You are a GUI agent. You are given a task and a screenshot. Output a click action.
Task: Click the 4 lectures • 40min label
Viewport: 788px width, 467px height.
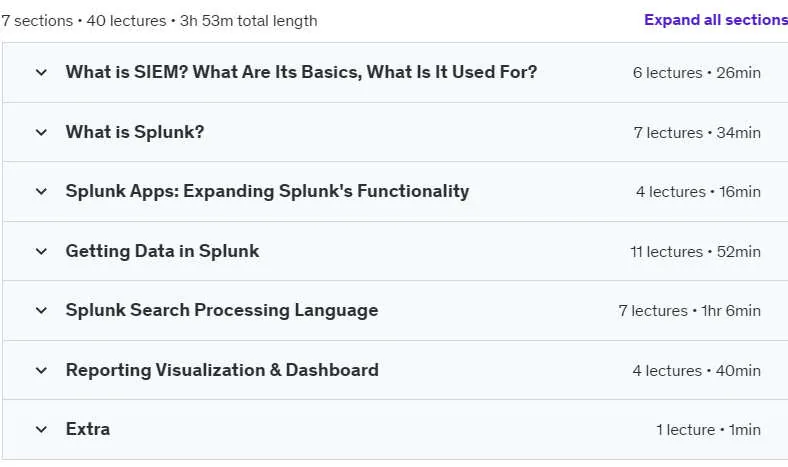pos(697,371)
